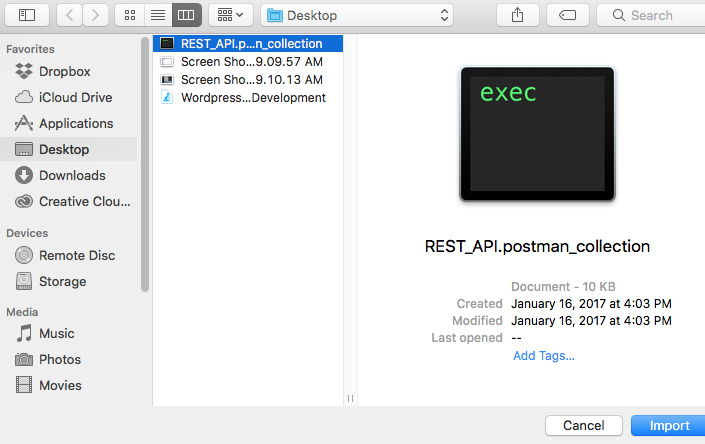The image size is (705, 444).
Task: Focus the Search field
Action: (651, 15)
